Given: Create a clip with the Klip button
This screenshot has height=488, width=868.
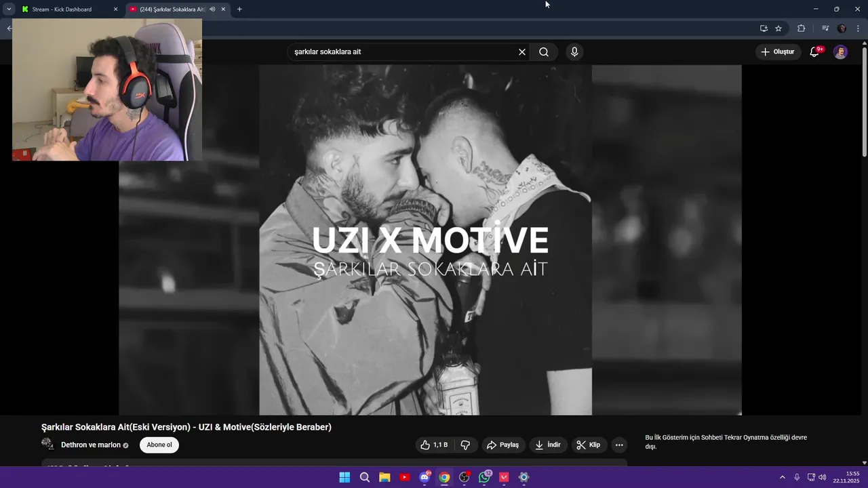Looking at the screenshot, I should (589, 445).
